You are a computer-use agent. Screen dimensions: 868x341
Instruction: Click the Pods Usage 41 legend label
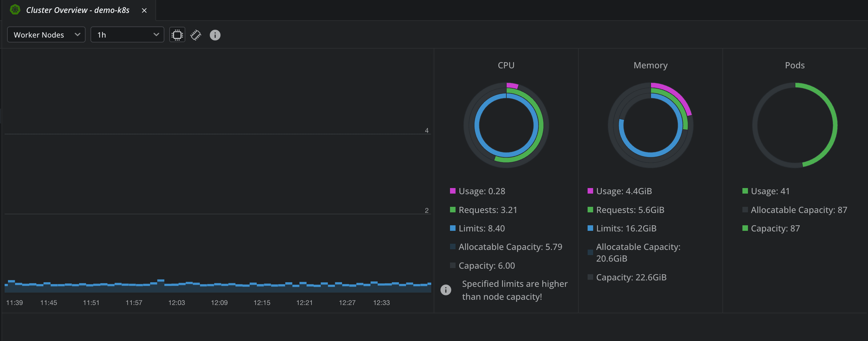pyautogui.click(x=771, y=191)
